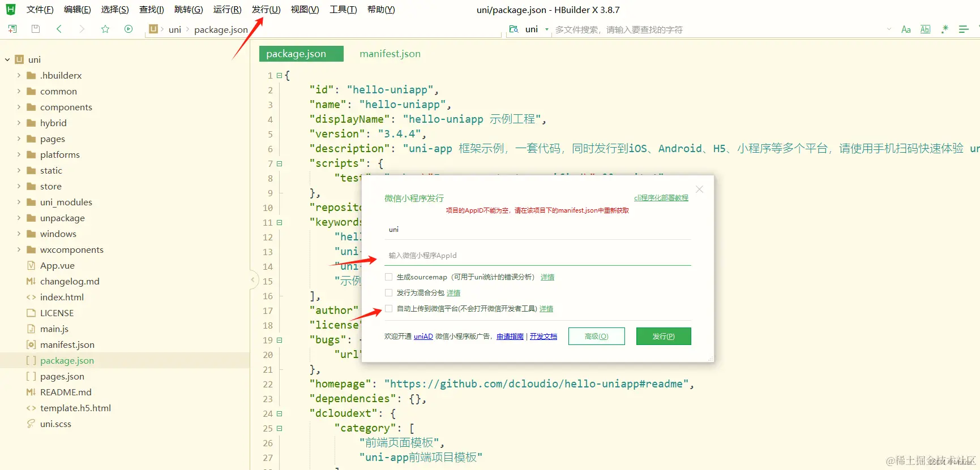The height and width of the screenshot is (470, 980).
Task: Toggle the regex search icon
Action: tap(944, 29)
